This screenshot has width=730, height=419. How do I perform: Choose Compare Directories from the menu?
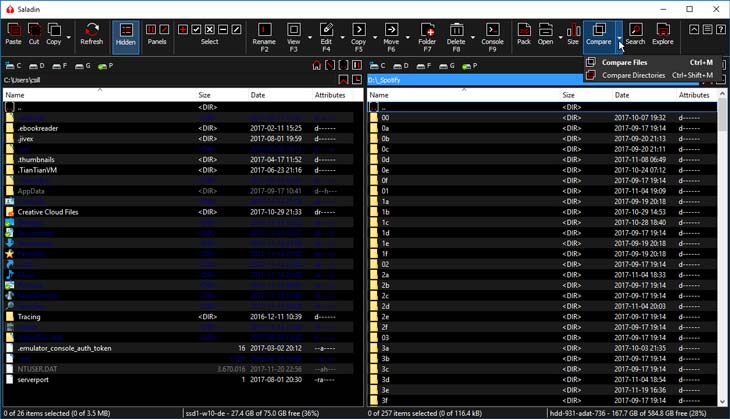pos(633,75)
